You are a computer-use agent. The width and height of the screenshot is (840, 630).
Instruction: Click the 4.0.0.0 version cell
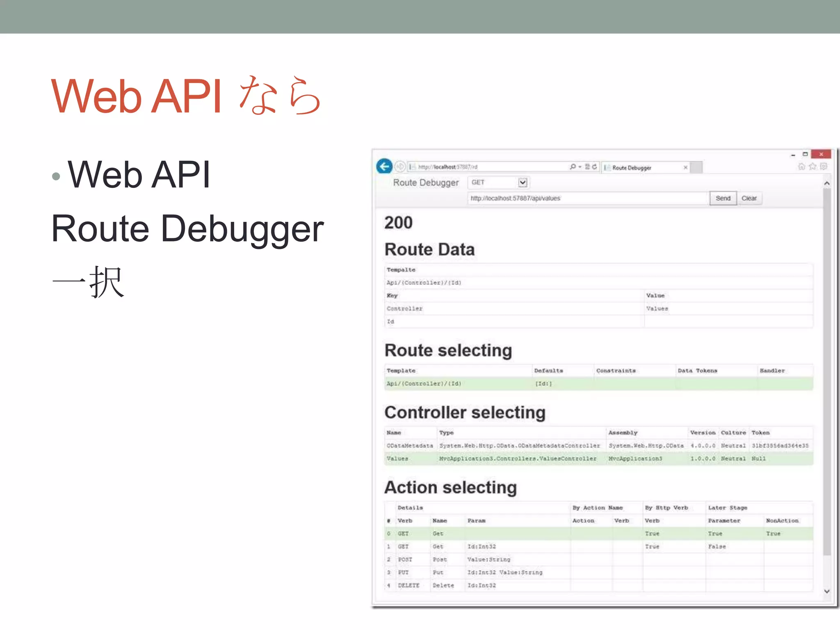click(x=703, y=445)
